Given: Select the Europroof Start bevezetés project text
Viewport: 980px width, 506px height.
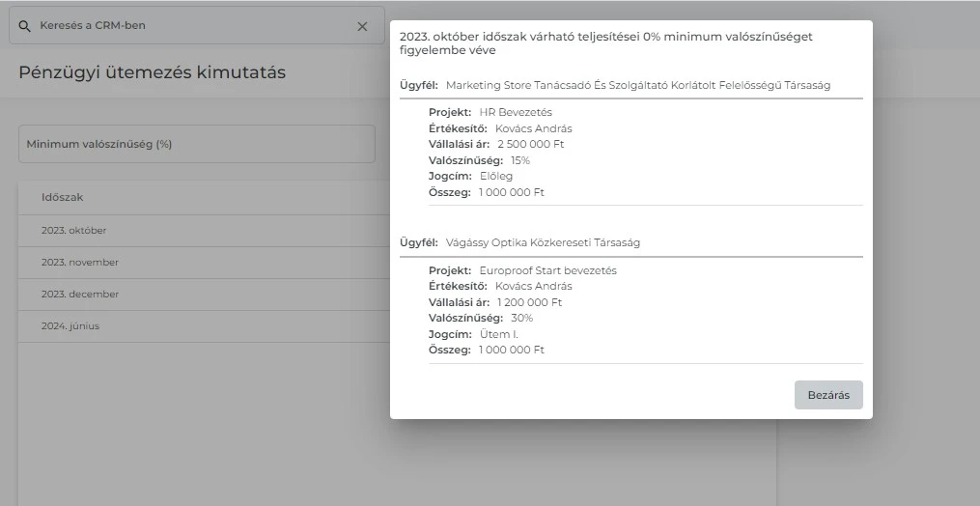Looking at the screenshot, I should [x=547, y=271].
